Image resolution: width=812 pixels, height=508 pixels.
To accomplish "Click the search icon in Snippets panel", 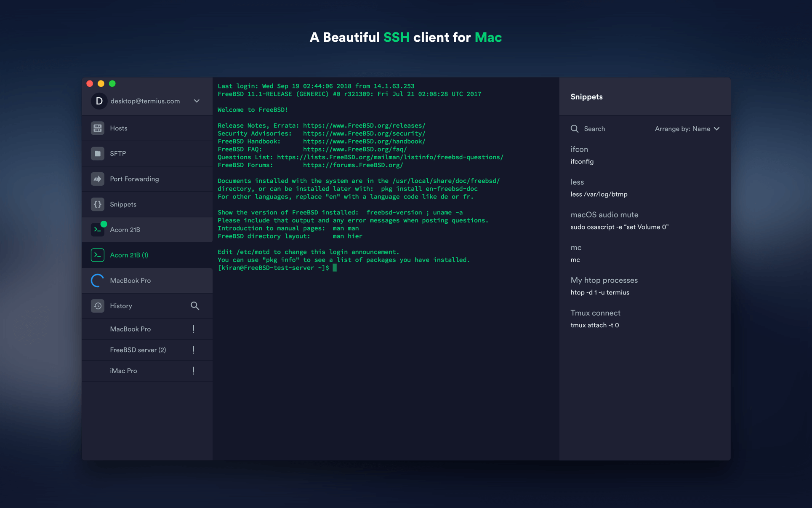I will point(575,128).
